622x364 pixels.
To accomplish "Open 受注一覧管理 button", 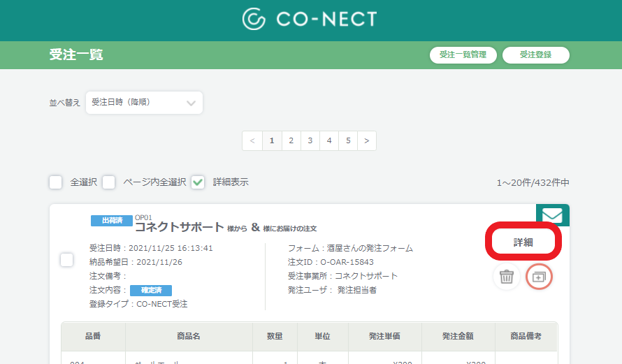I will coord(463,54).
